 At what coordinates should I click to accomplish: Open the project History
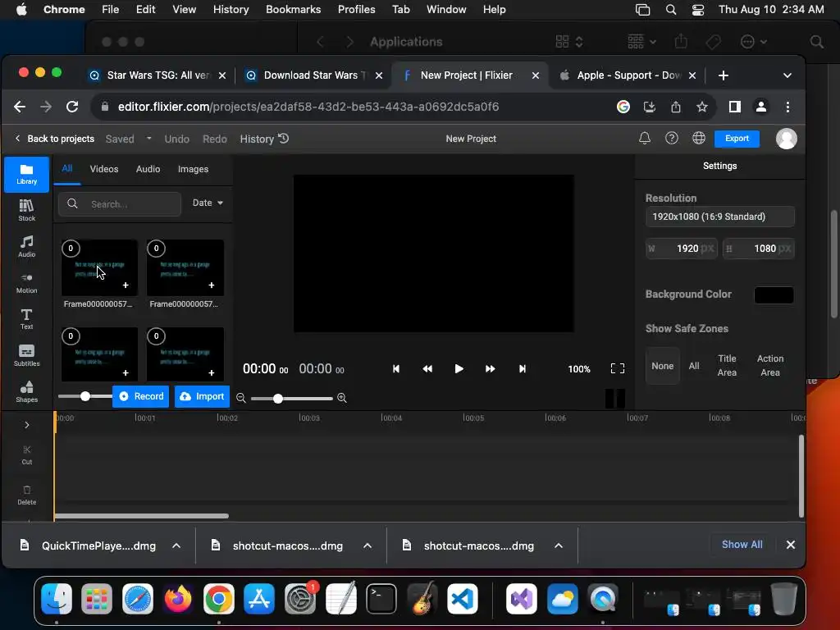pyautogui.click(x=264, y=139)
